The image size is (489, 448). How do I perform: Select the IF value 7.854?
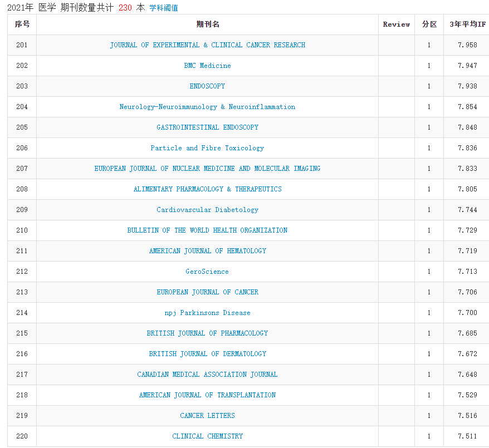click(467, 106)
